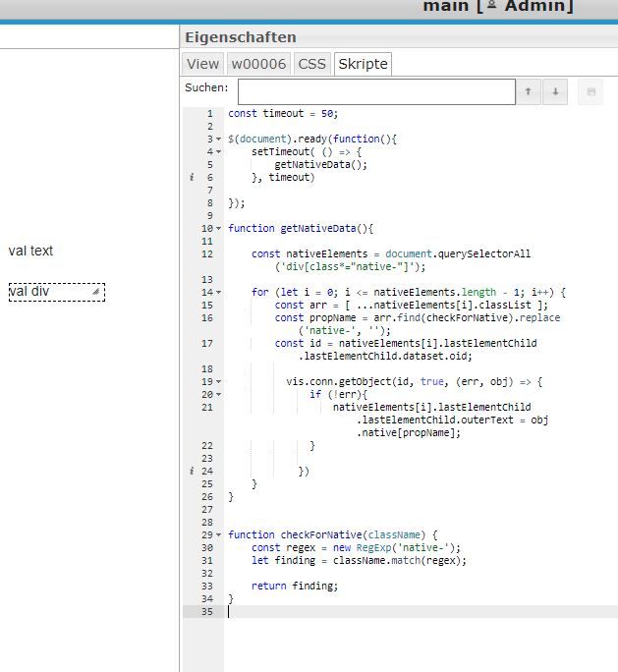Screen dimensions: 618x672
Task: Click info marker on line 24
Action: tap(192, 471)
